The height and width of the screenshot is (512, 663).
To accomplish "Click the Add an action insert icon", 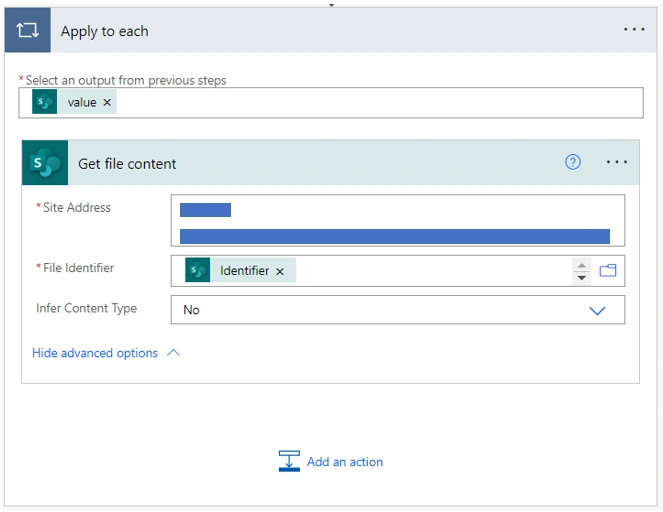I will pyautogui.click(x=289, y=461).
